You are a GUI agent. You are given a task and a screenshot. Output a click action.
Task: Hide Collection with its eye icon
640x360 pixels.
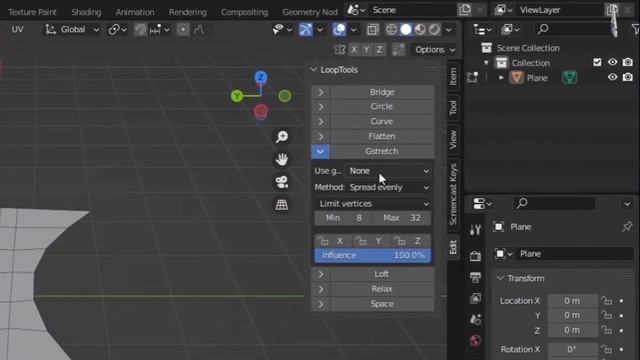tap(612, 62)
